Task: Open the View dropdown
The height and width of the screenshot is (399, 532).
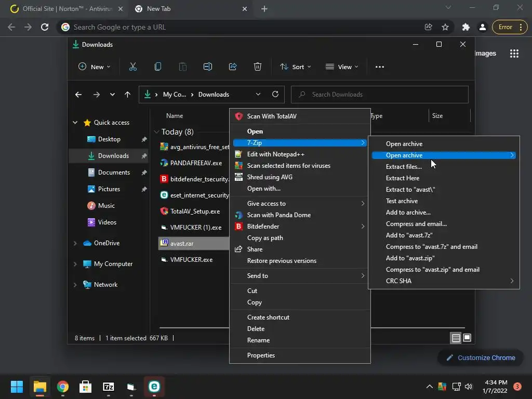Action: pyautogui.click(x=342, y=67)
